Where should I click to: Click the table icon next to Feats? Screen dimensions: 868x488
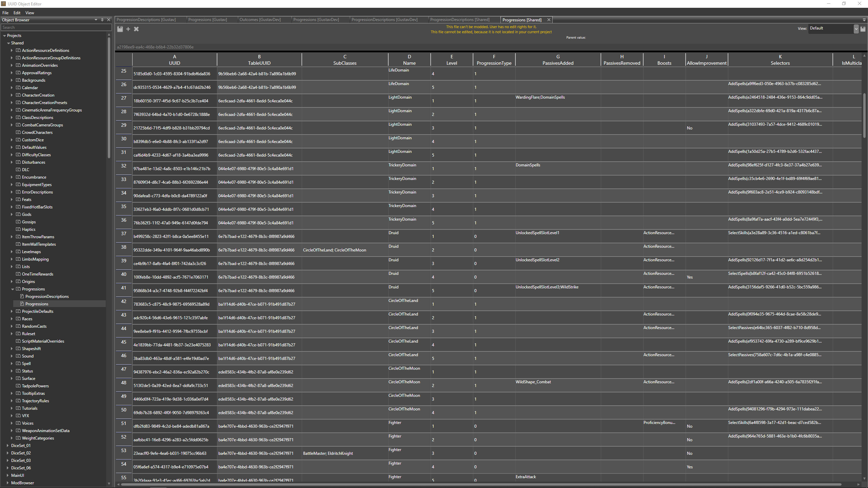pos(18,199)
